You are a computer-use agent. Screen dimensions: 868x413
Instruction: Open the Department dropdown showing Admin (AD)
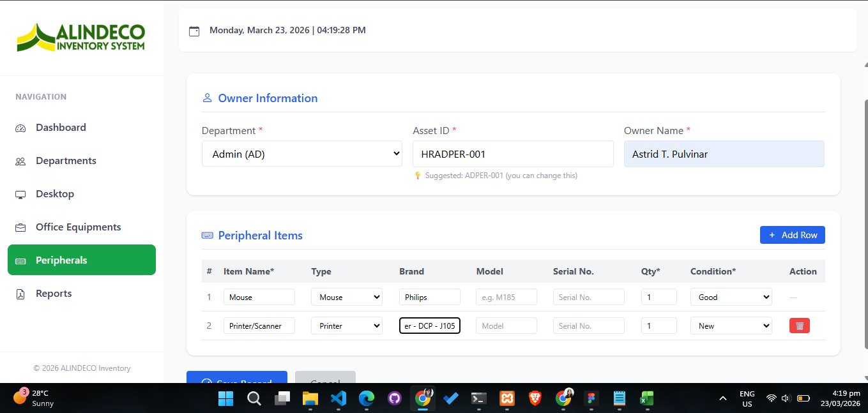302,154
